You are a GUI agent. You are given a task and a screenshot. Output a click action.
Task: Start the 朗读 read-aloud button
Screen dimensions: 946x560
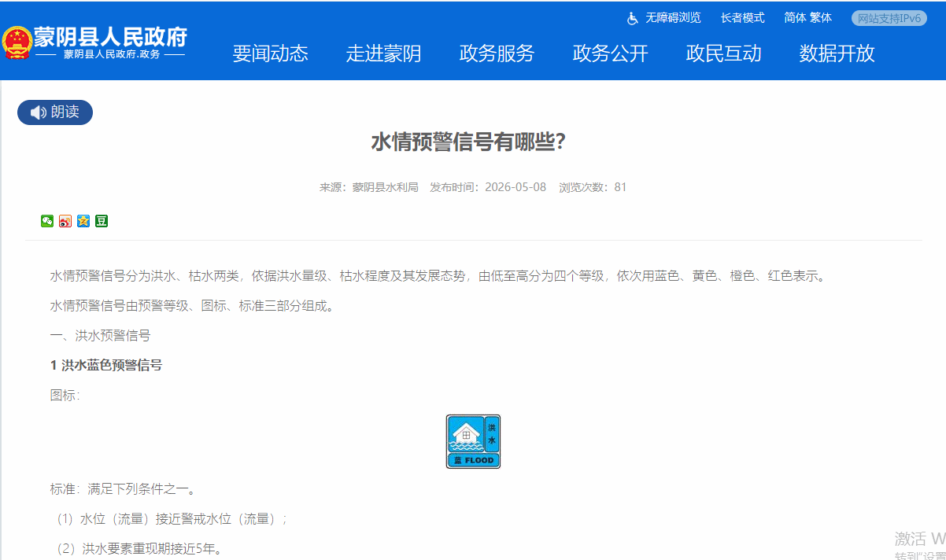[x=55, y=112]
